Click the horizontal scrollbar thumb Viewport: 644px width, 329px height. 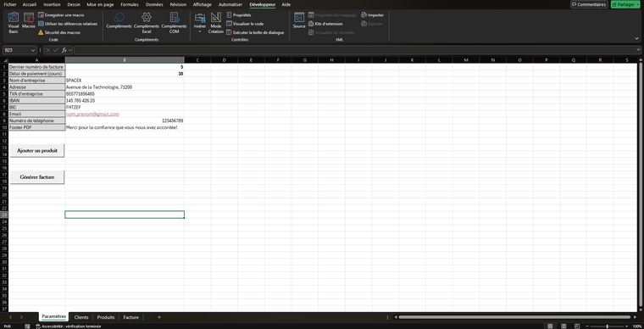(x=514, y=317)
